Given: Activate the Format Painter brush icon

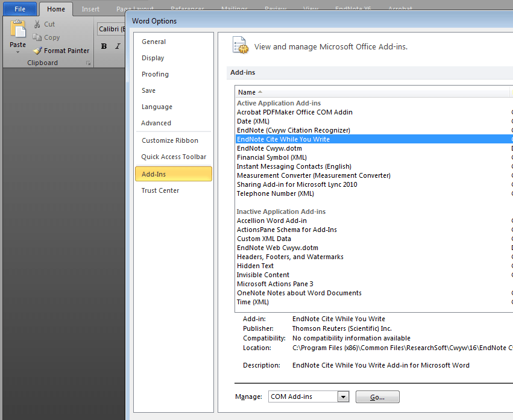Looking at the screenshot, I should point(36,51).
